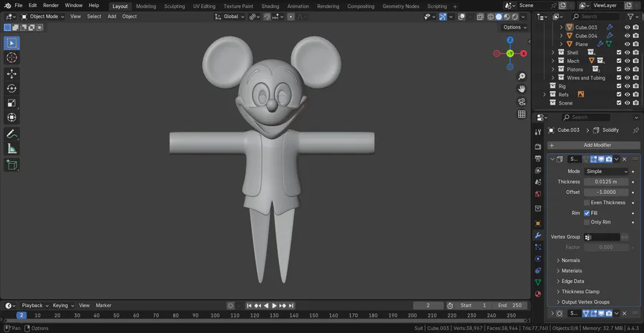Open the View Layer properties tab
This screenshot has width=644, height=333.
point(537,170)
